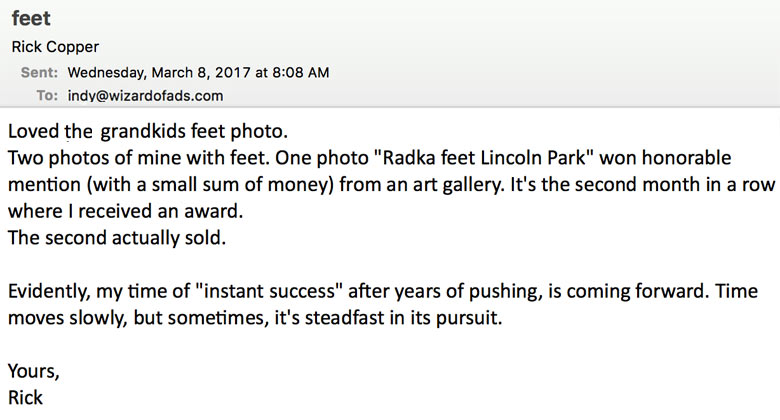Click the phrase "where I received an award"

[x=124, y=211]
